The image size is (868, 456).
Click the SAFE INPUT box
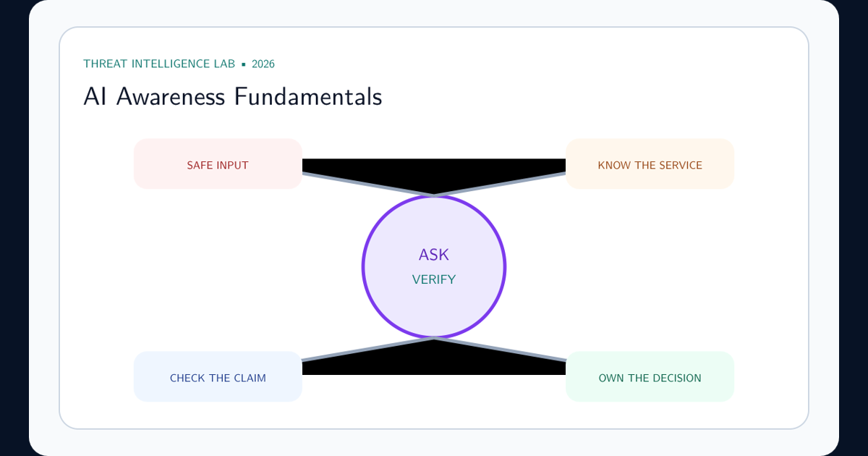pyautogui.click(x=218, y=164)
